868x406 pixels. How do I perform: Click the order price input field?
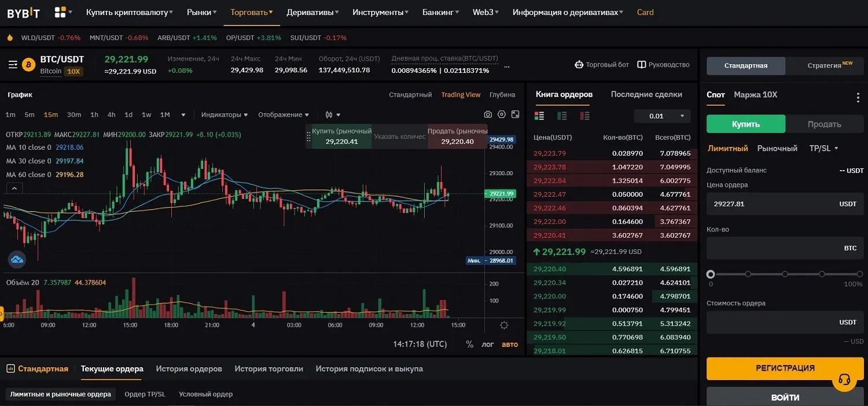[x=785, y=204]
